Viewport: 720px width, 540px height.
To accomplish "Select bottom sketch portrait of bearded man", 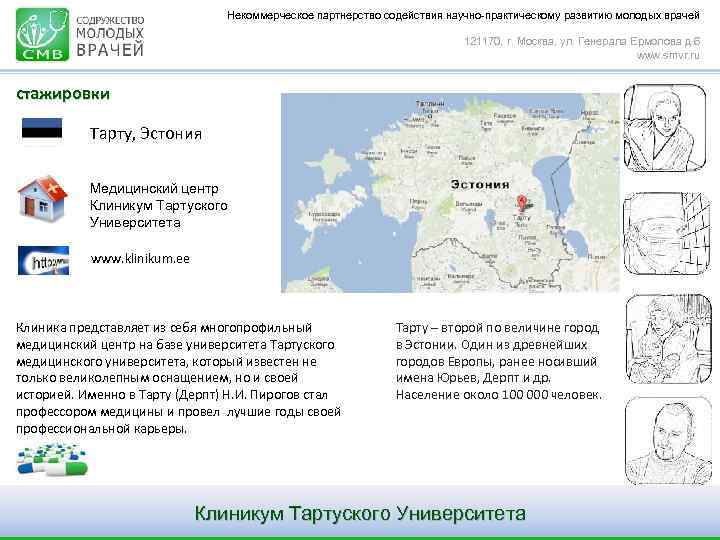I will click(x=668, y=441).
